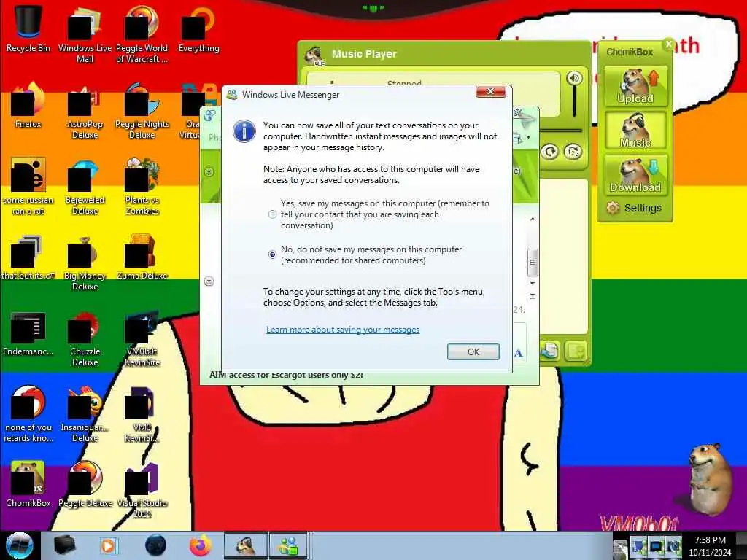Select No, do not save messages option

click(x=272, y=254)
